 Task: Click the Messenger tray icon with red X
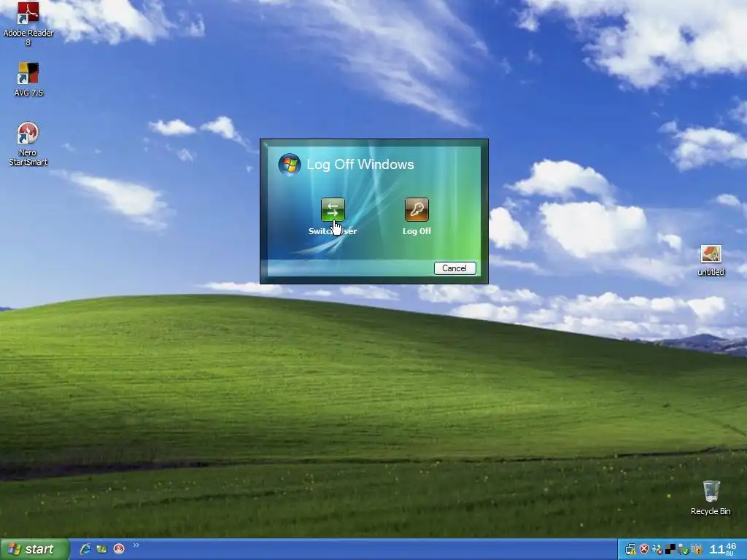pos(658,550)
